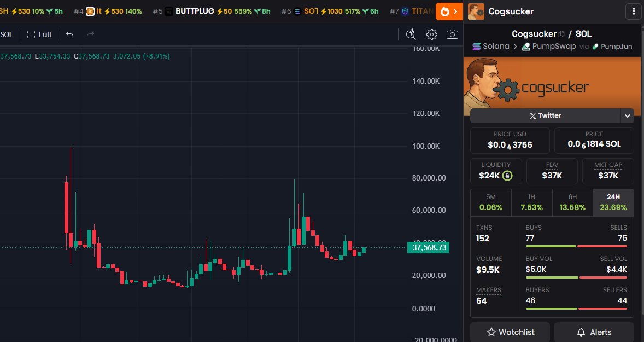Expand the socials dropdown chevron
This screenshot has height=342, width=644.
point(627,116)
